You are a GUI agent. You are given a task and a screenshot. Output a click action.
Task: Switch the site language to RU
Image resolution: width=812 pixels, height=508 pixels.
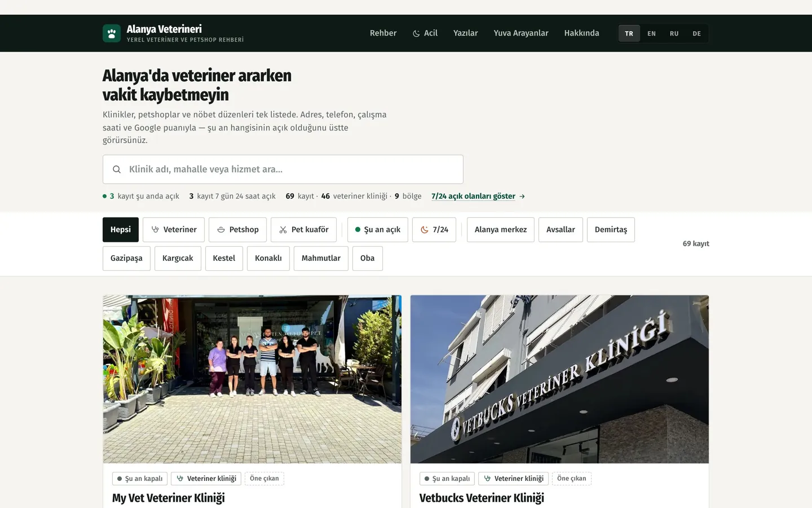pos(674,33)
